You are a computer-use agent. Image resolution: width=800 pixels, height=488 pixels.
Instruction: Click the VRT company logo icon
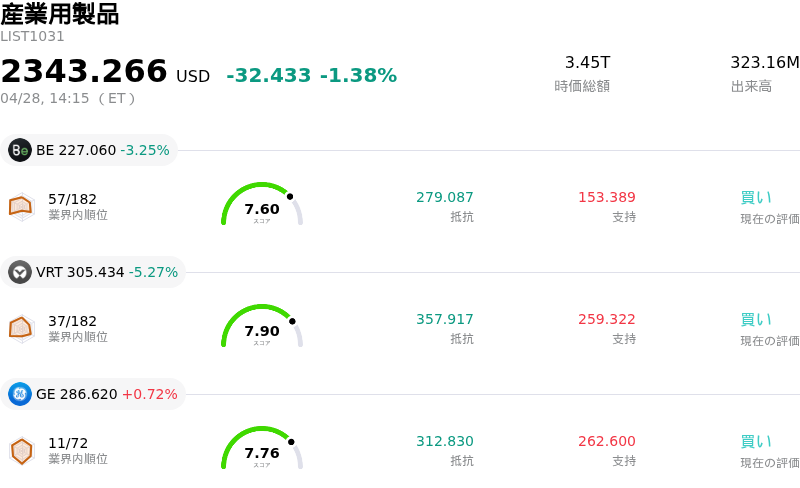point(20,273)
